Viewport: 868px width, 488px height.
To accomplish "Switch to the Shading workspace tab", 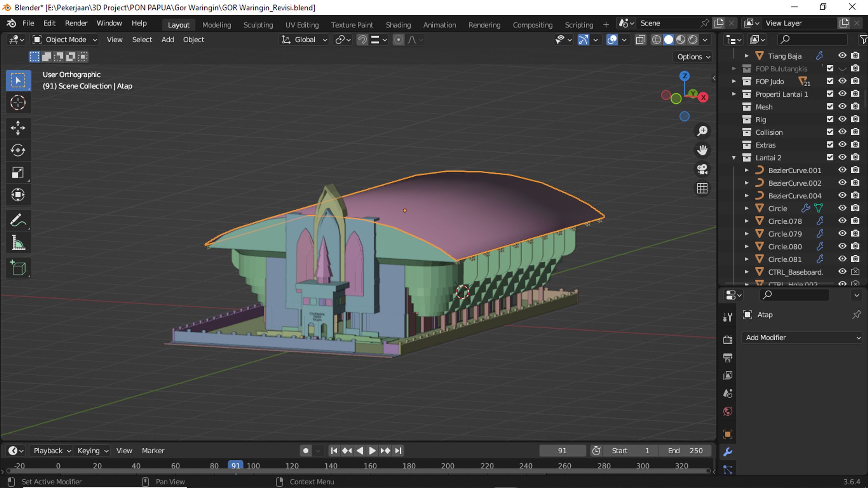I will point(398,25).
